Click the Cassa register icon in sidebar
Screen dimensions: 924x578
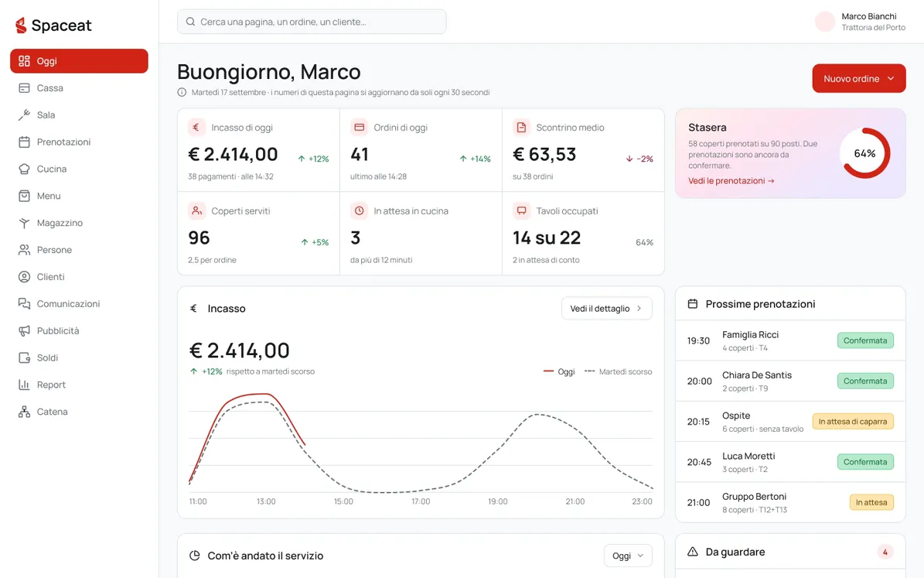pos(24,88)
